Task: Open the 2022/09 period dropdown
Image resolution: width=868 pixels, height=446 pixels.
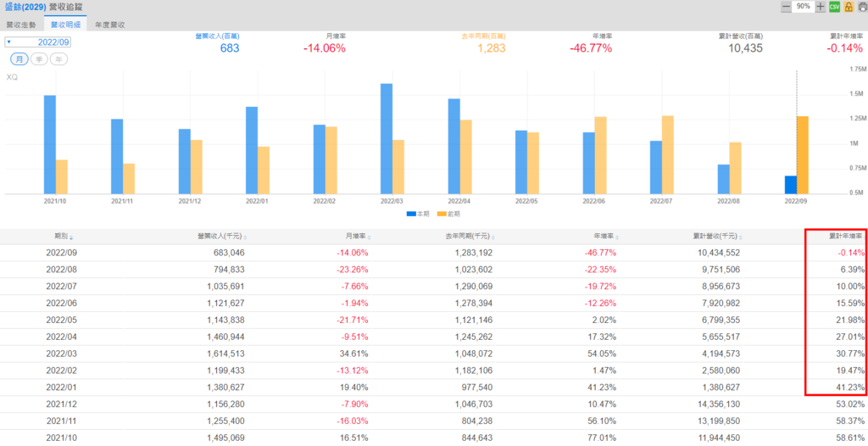Action: (x=37, y=42)
